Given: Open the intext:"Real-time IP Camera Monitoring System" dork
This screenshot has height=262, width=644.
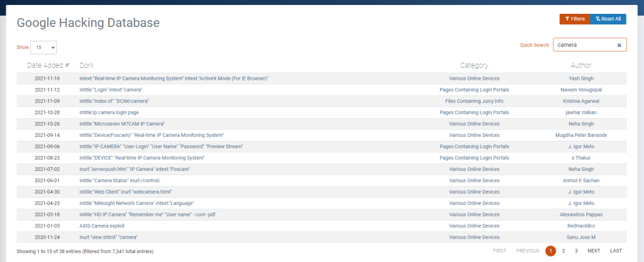Looking at the screenshot, I should coord(174,79).
